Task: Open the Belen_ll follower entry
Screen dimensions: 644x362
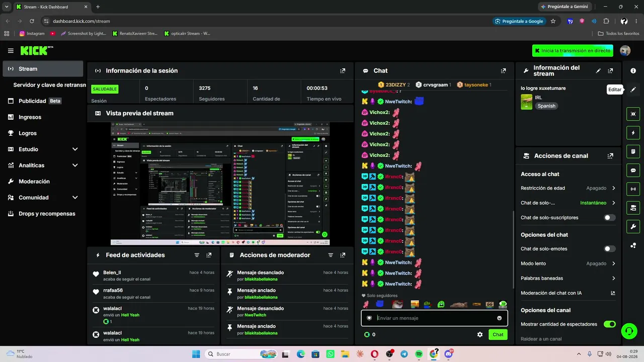Action: (153, 276)
